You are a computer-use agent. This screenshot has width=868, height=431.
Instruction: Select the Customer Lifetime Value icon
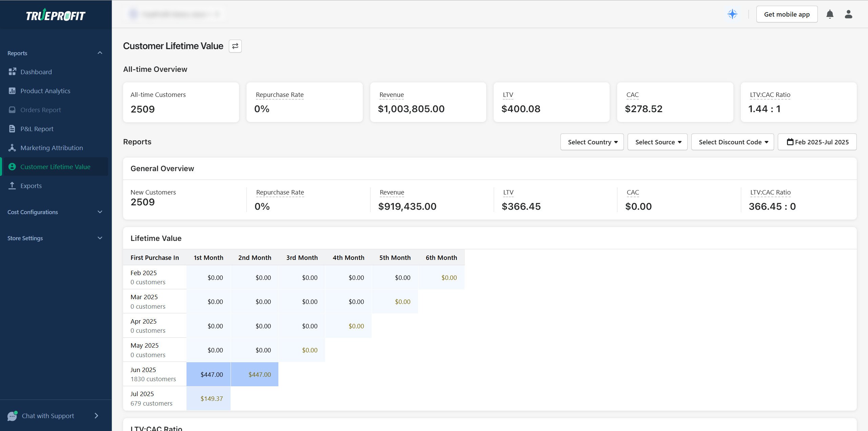click(x=12, y=166)
